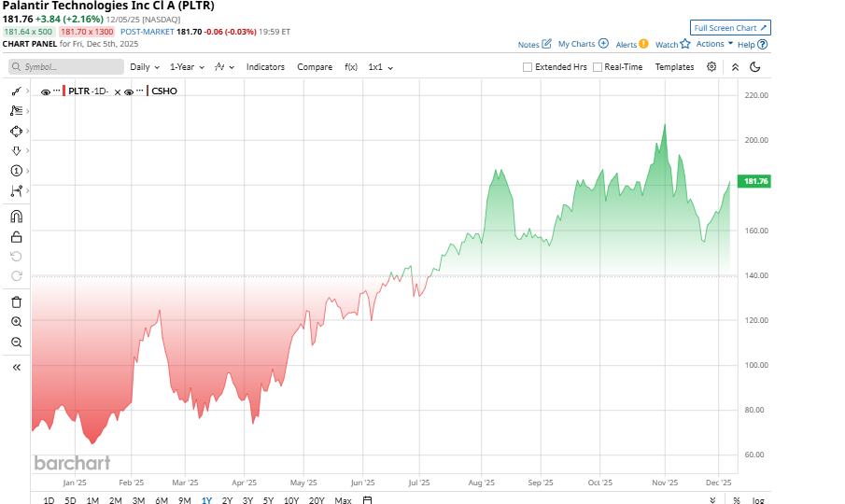The image size is (845, 504).
Task: Click the trash delete drawings icon
Action: click(x=16, y=301)
